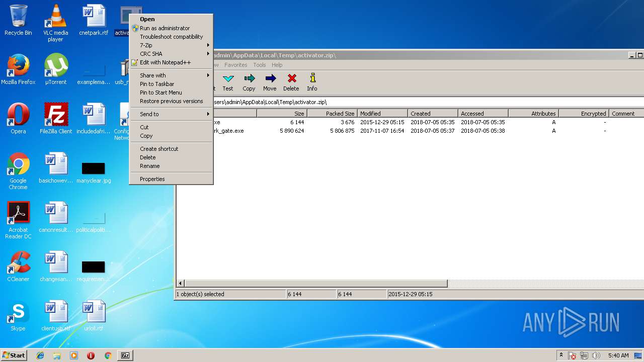Viewport: 644px width, 362px height.
Task: Show hidden tray icons arrow
Action: tap(561, 355)
